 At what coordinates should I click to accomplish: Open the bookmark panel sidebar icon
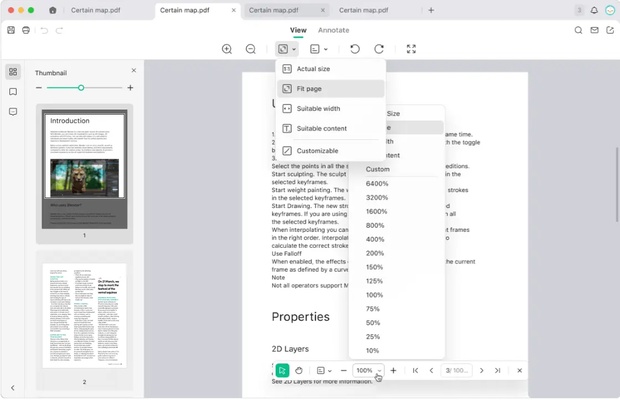coord(13,92)
